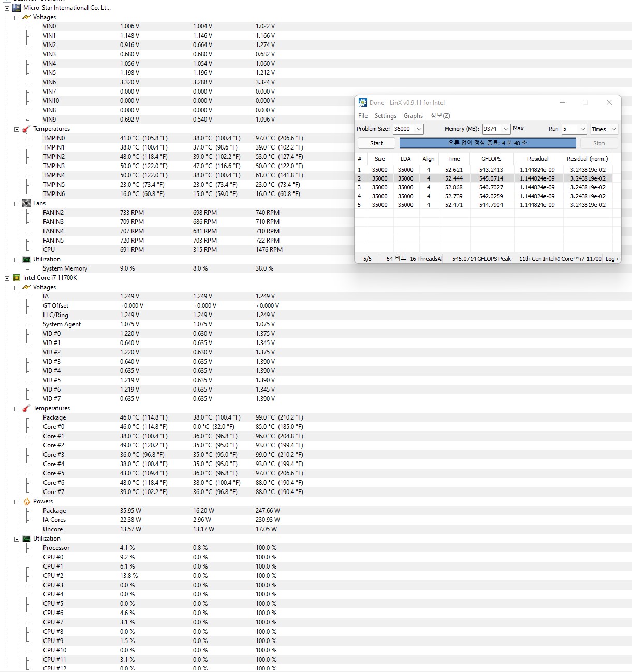Click the Fans section icon
This screenshot has height=672, width=632.
tap(26, 203)
